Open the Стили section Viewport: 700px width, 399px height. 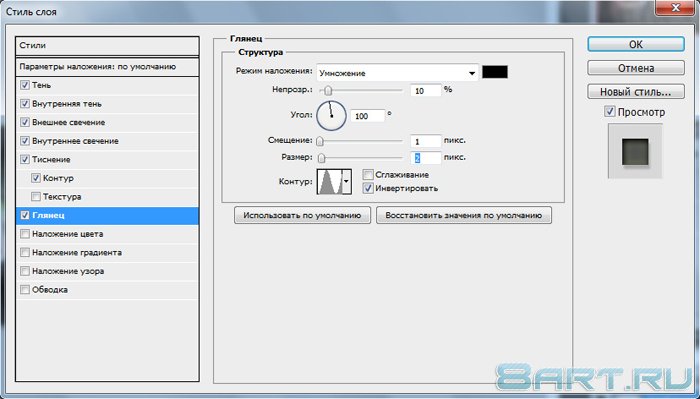coord(107,46)
